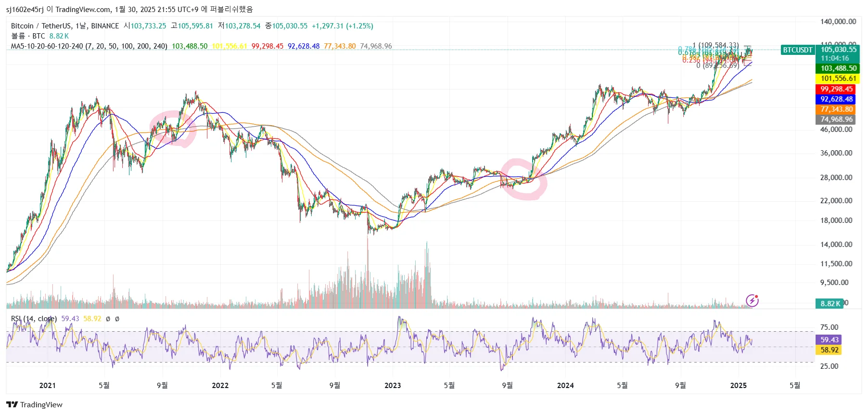The height and width of the screenshot is (415, 868).
Task: Click the current price 105,030.55 countdown label
Action: coord(838,53)
